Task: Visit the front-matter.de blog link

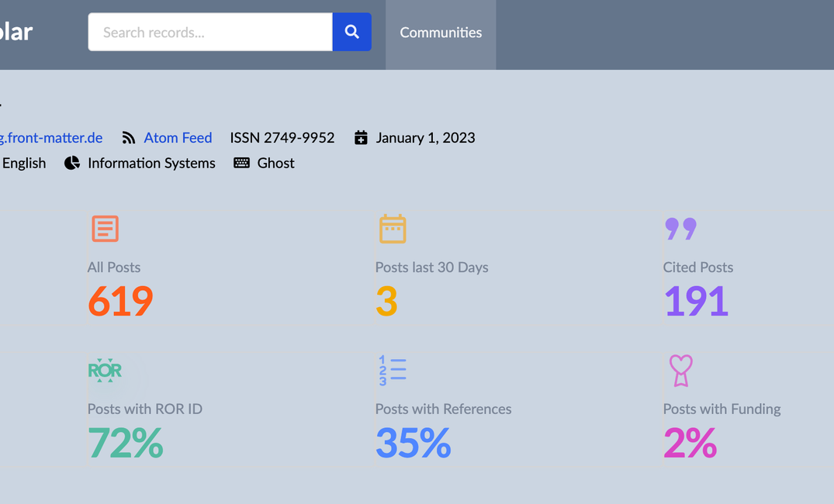Action: pos(51,137)
